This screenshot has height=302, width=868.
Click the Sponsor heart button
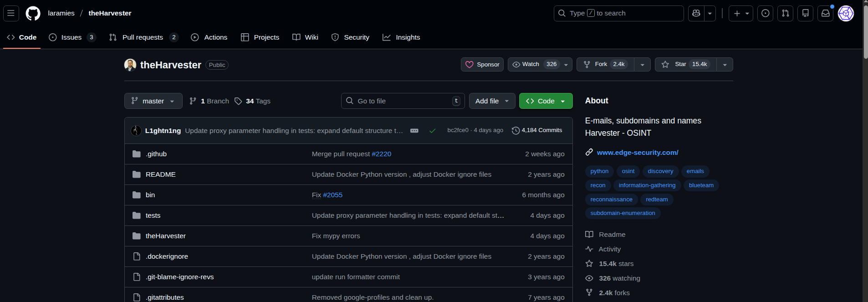tap(482, 65)
